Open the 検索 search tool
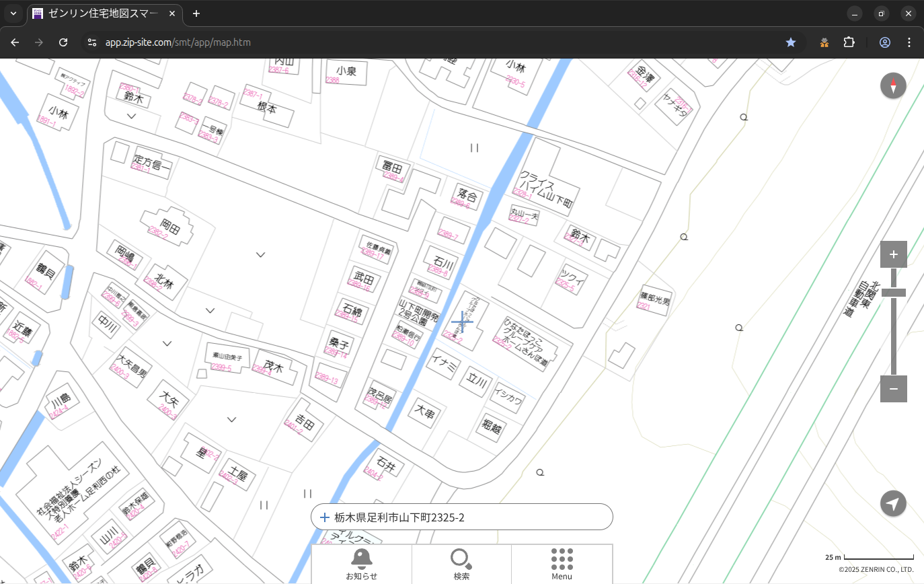 click(x=461, y=564)
